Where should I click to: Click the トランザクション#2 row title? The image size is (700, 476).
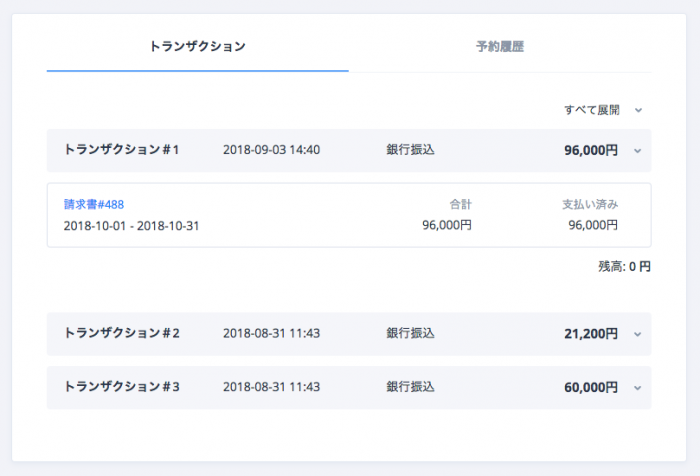point(121,333)
